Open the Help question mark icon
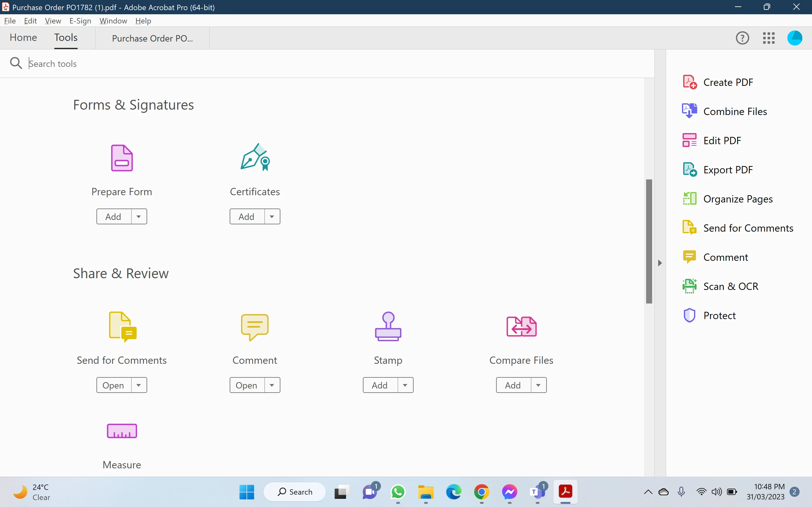This screenshot has height=507, width=812. 742,38
